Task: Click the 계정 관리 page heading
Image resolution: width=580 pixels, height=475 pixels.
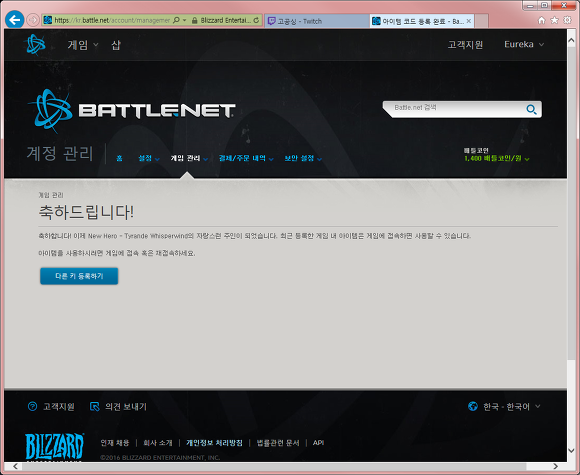Action: [x=60, y=153]
